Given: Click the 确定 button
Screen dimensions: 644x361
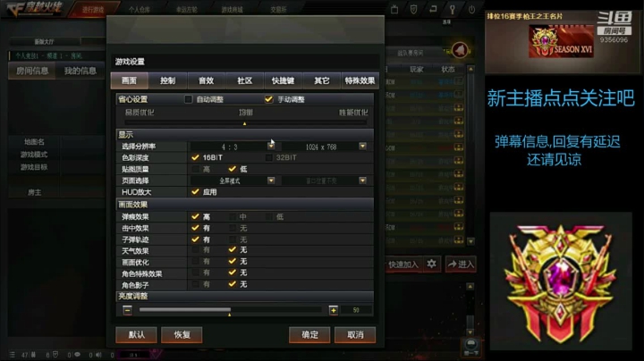Looking at the screenshot, I should click(309, 335).
